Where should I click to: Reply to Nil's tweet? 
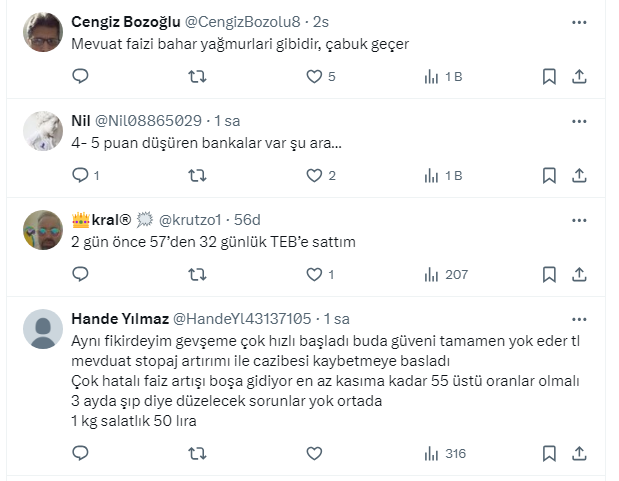81,175
